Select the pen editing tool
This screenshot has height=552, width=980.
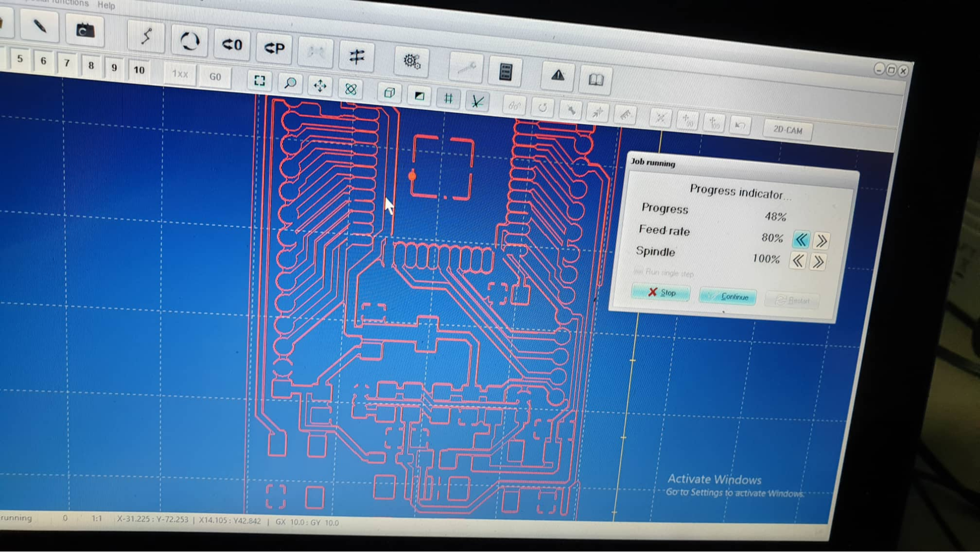coord(39,27)
